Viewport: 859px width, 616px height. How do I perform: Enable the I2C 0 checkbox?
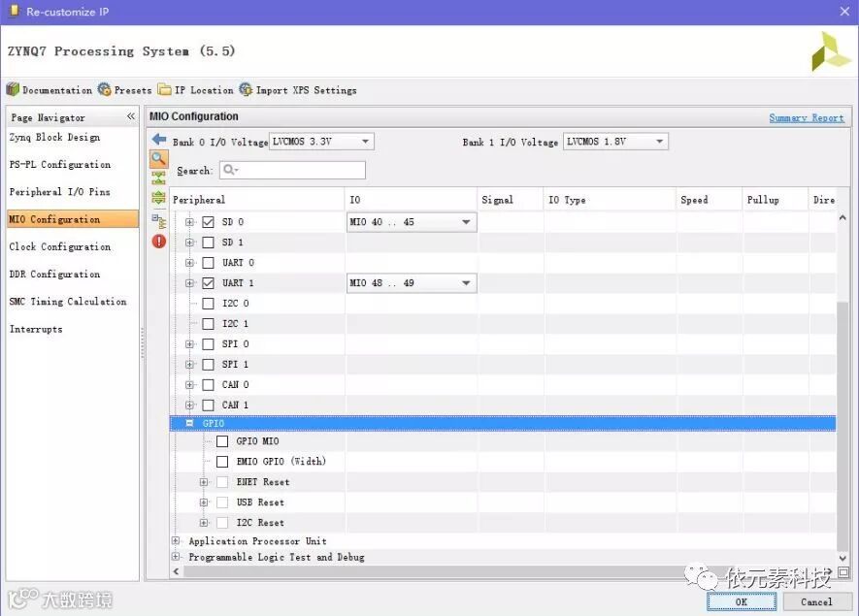208,304
